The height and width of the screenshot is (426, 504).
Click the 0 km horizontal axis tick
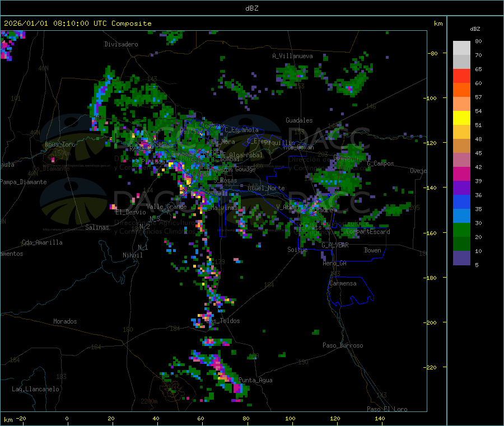[67, 418]
